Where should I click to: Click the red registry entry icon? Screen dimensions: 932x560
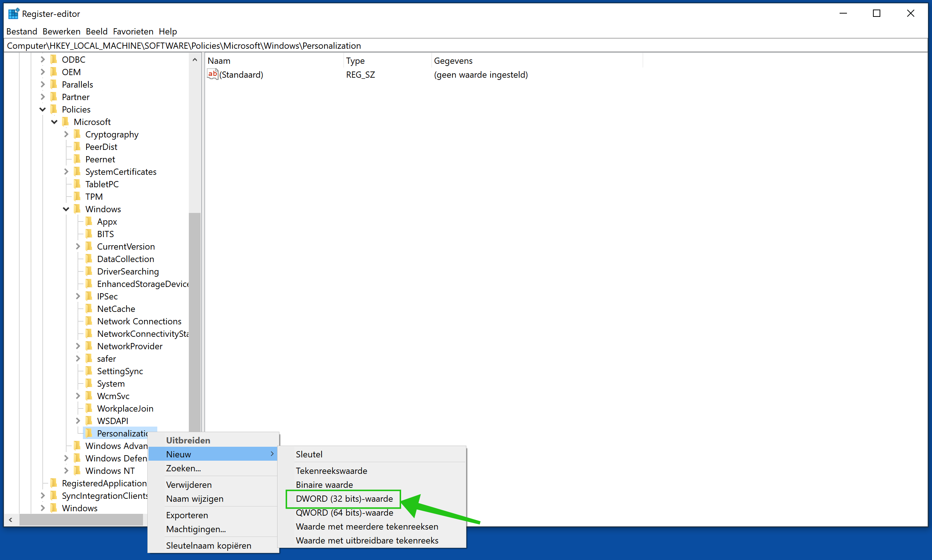pyautogui.click(x=213, y=74)
